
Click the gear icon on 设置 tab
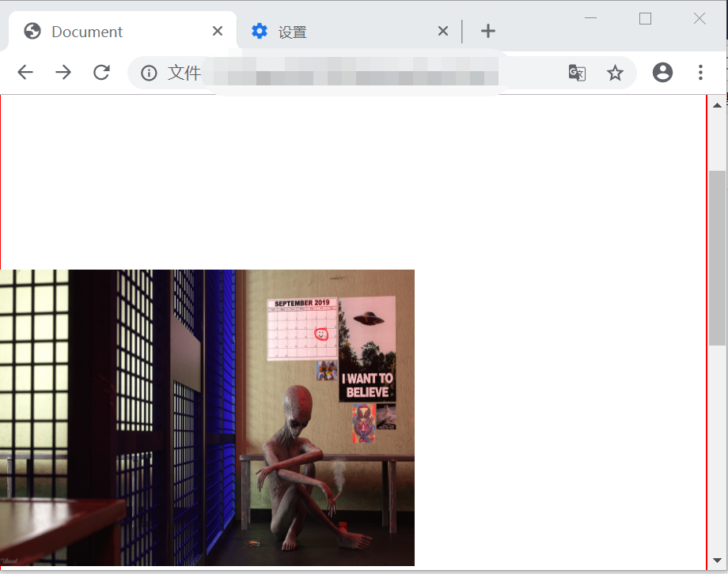tap(260, 31)
